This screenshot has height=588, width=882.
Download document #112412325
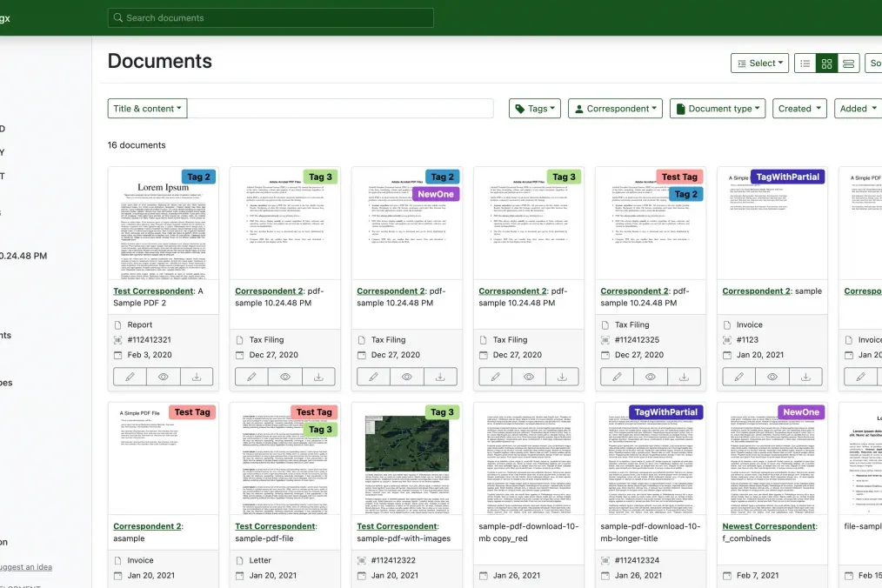(684, 377)
